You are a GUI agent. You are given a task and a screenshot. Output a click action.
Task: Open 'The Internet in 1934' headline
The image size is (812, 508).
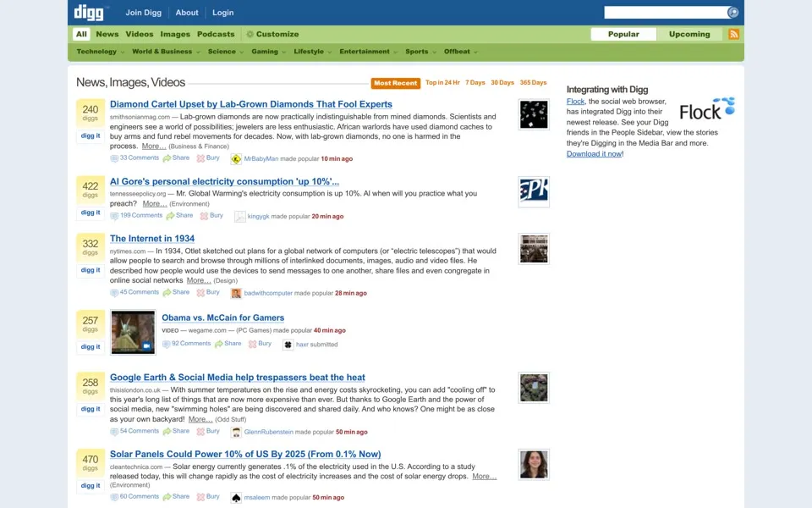click(152, 239)
